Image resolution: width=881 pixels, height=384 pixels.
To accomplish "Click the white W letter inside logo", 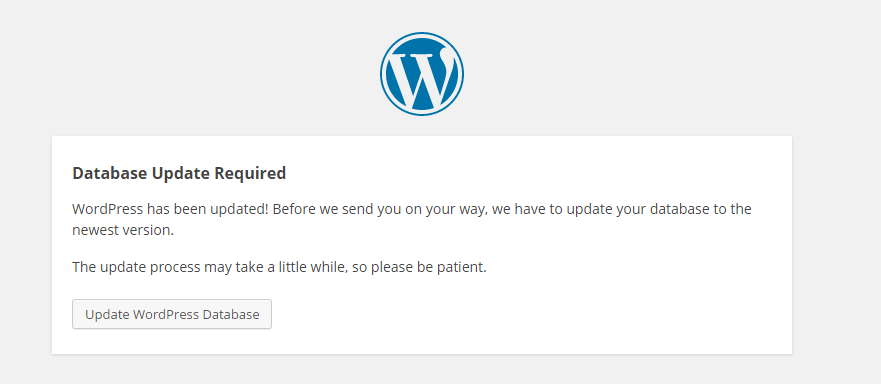I will coord(420,79).
